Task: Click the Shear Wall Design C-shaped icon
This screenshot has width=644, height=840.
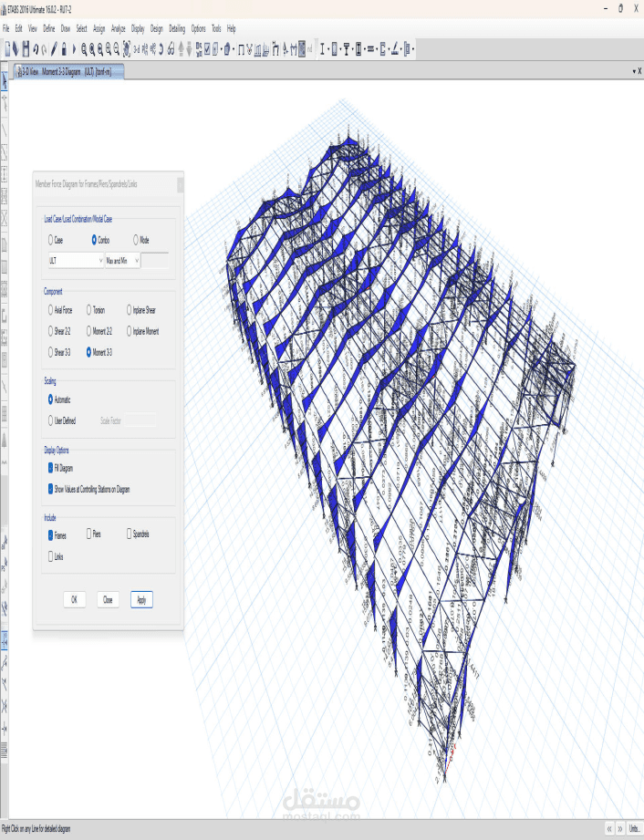Action: [382, 49]
